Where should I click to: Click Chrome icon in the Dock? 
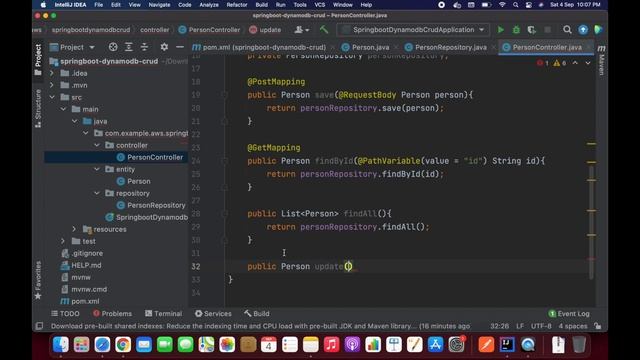[x=123, y=344]
